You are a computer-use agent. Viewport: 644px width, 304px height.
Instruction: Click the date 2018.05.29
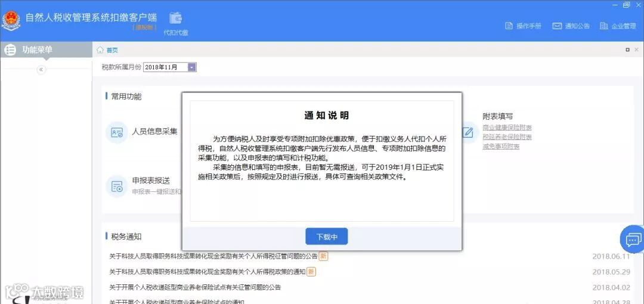point(611,272)
